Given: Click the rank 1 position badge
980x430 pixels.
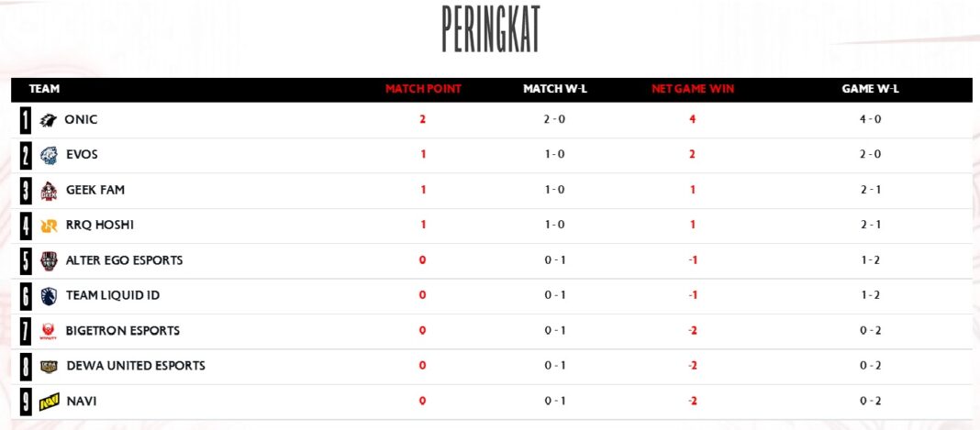Looking at the screenshot, I should [x=25, y=120].
